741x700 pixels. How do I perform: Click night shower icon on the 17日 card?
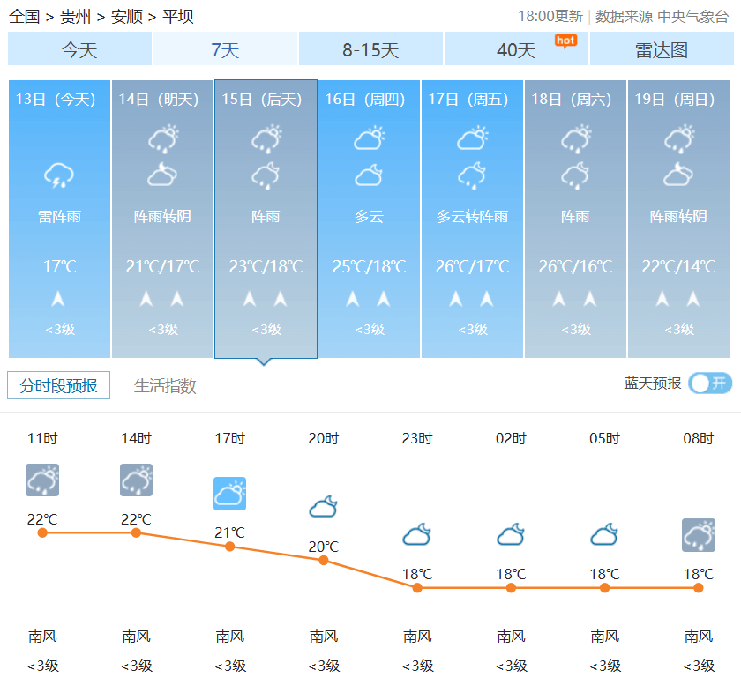(x=472, y=176)
